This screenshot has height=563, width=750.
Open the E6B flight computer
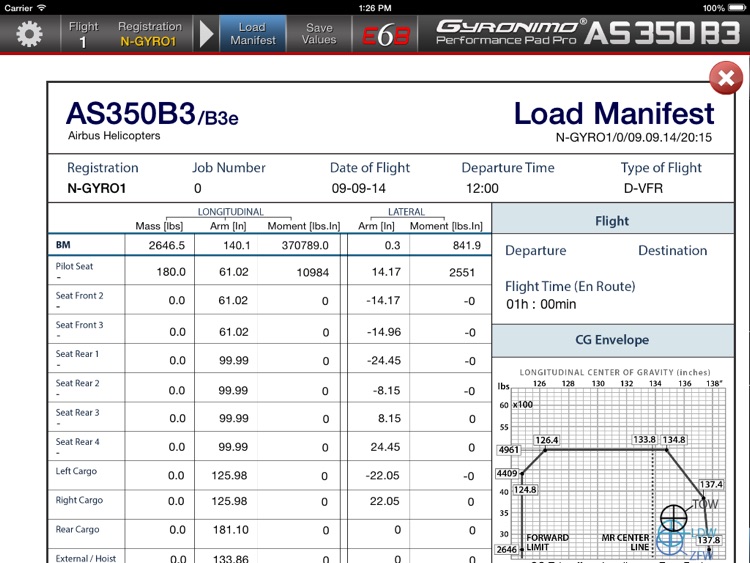pos(386,35)
